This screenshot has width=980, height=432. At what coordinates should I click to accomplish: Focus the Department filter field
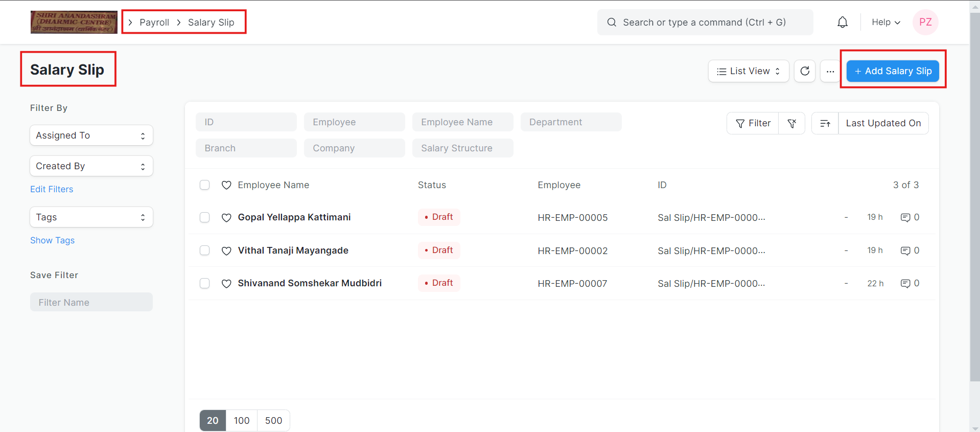tap(571, 122)
